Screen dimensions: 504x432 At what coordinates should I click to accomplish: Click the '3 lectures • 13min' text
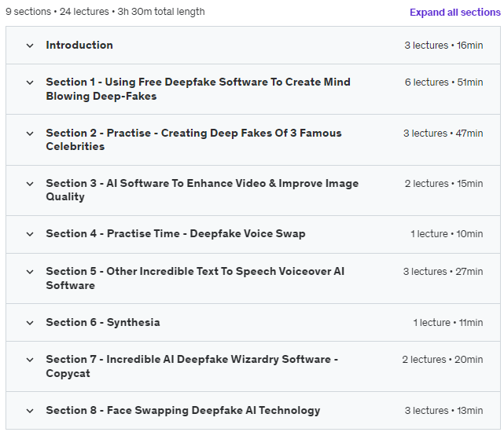point(443,411)
